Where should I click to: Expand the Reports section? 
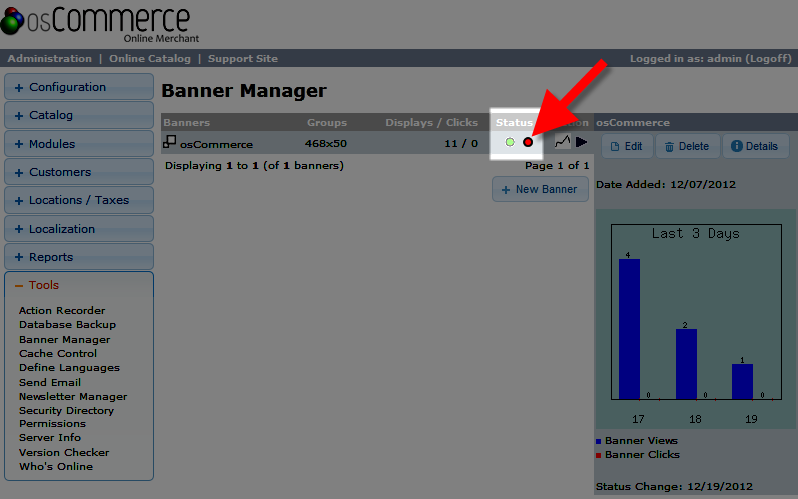click(79, 257)
